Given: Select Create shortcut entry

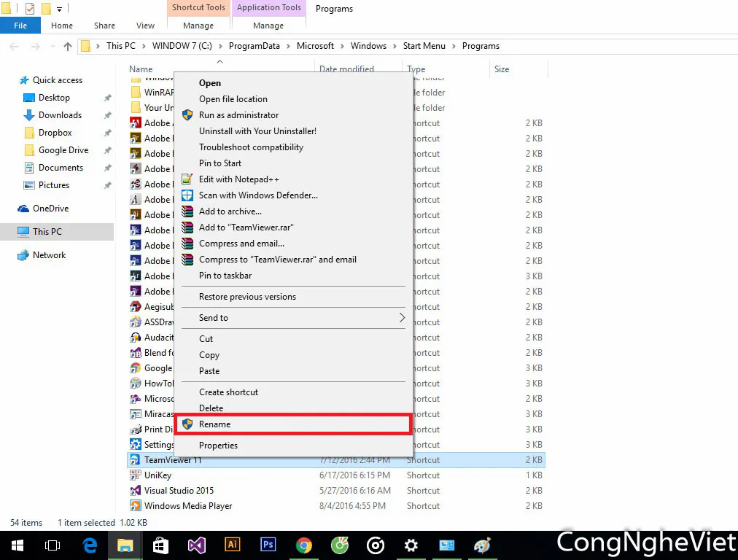Looking at the screenshot, I should coord(292,392).
